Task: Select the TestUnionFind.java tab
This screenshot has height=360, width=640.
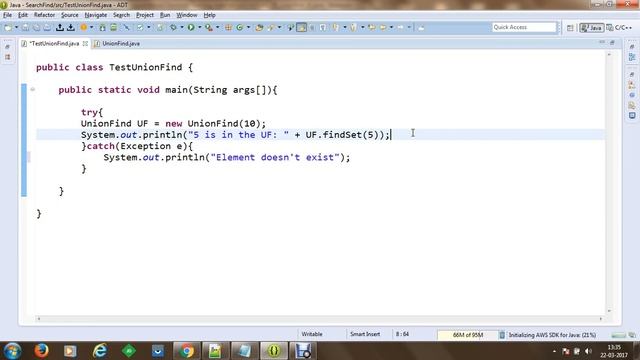Action: [51, 43]
